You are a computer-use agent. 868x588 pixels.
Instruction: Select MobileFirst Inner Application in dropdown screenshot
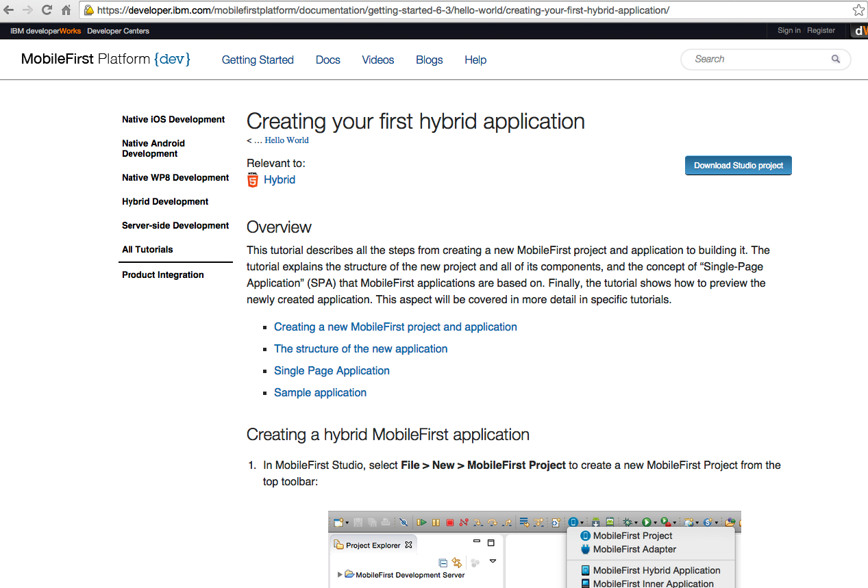654,583
